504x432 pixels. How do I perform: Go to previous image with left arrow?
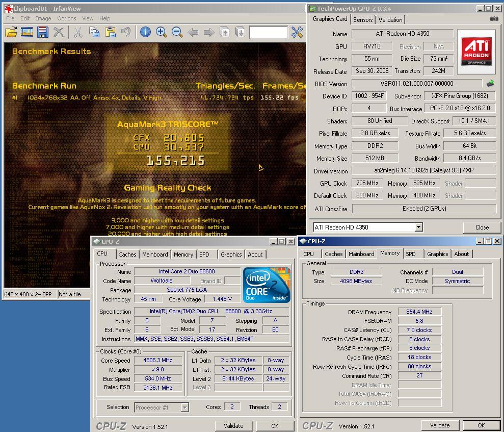click(193, 32)
